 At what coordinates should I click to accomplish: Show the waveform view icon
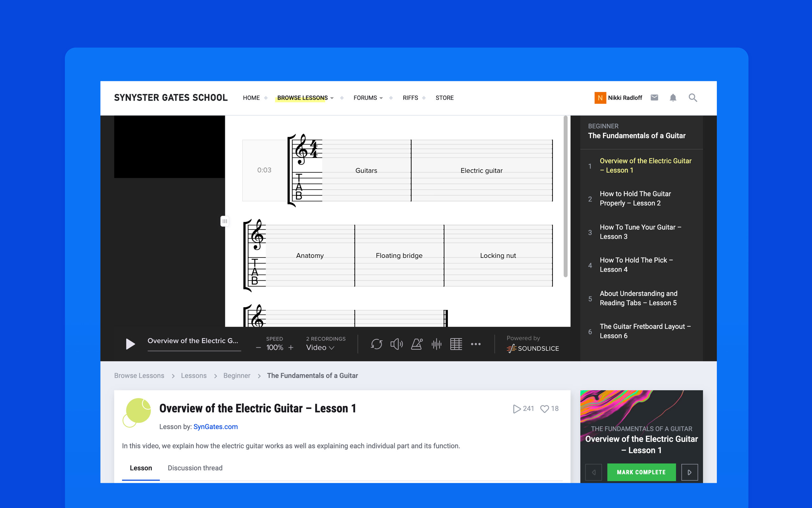point(436,344)
